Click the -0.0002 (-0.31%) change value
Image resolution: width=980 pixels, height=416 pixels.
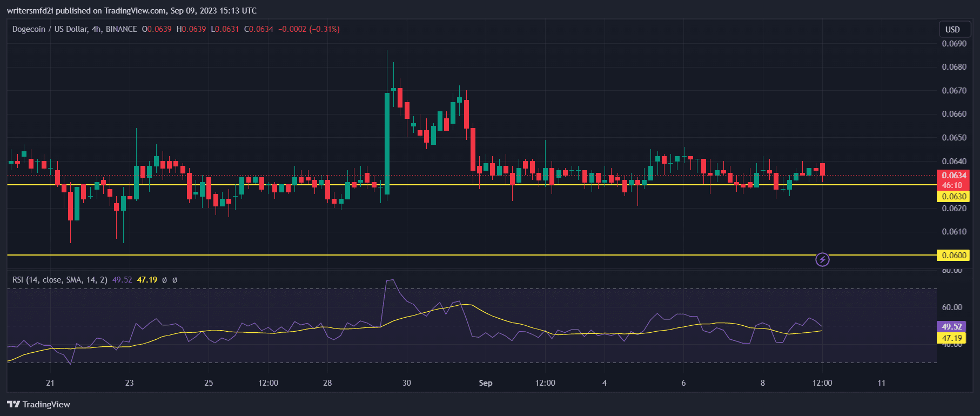pos(309,29)
